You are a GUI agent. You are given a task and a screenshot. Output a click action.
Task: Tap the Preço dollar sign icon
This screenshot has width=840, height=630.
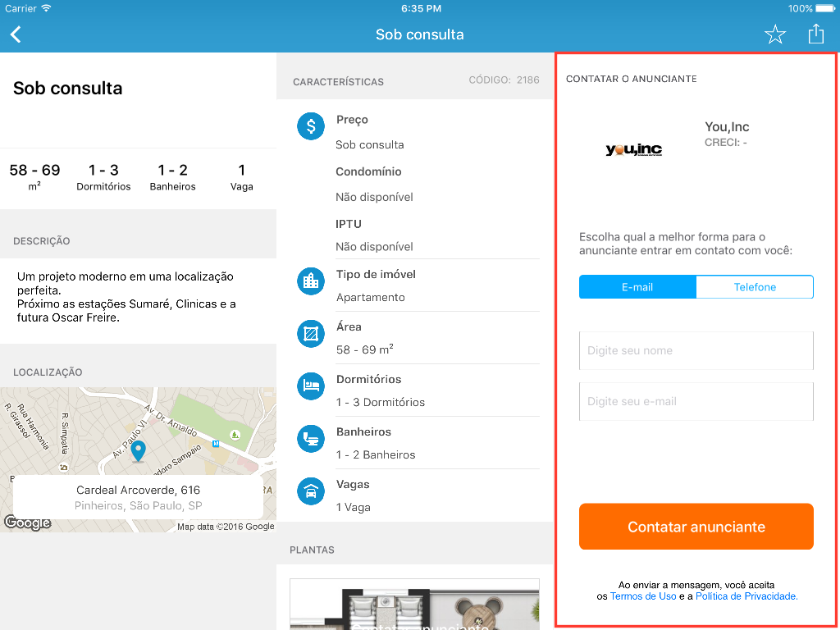coord(311,126)
